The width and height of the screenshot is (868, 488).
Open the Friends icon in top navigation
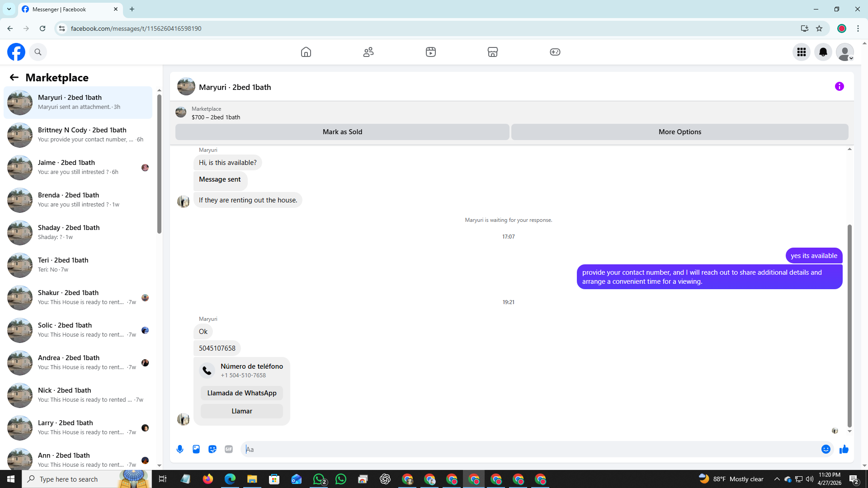(368, 52)
